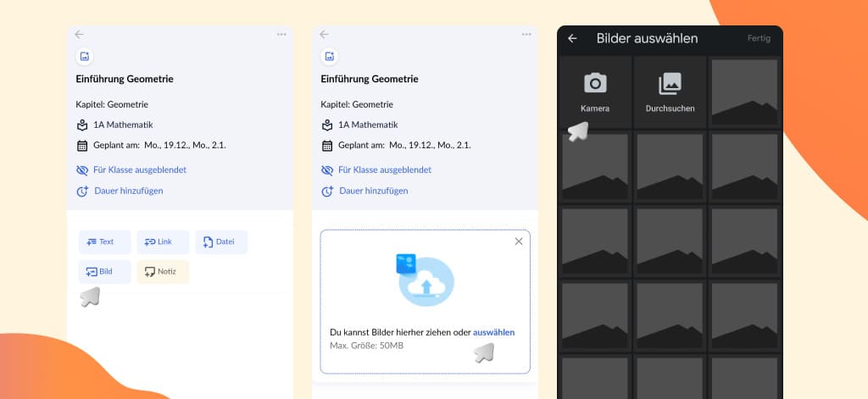868x399 pixels.
Task: Add a Text element
Action: point(105,242)
